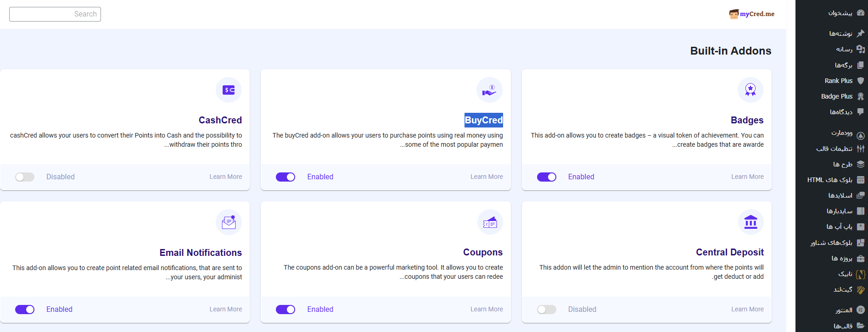This screenshot has height=332, width=868.
Task: Click the highlighted BuyCred title
Action: pos(484,120)
